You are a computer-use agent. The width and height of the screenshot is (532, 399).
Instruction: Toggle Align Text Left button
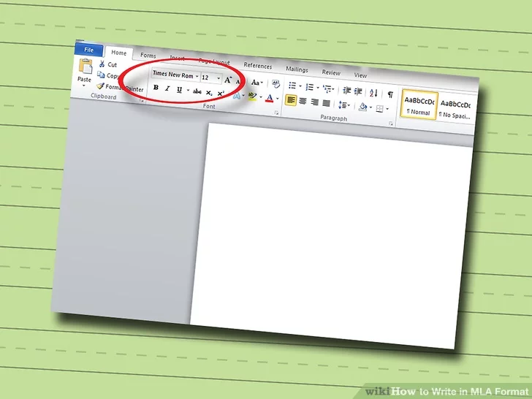pyautogui.click(x=291, y=100)
